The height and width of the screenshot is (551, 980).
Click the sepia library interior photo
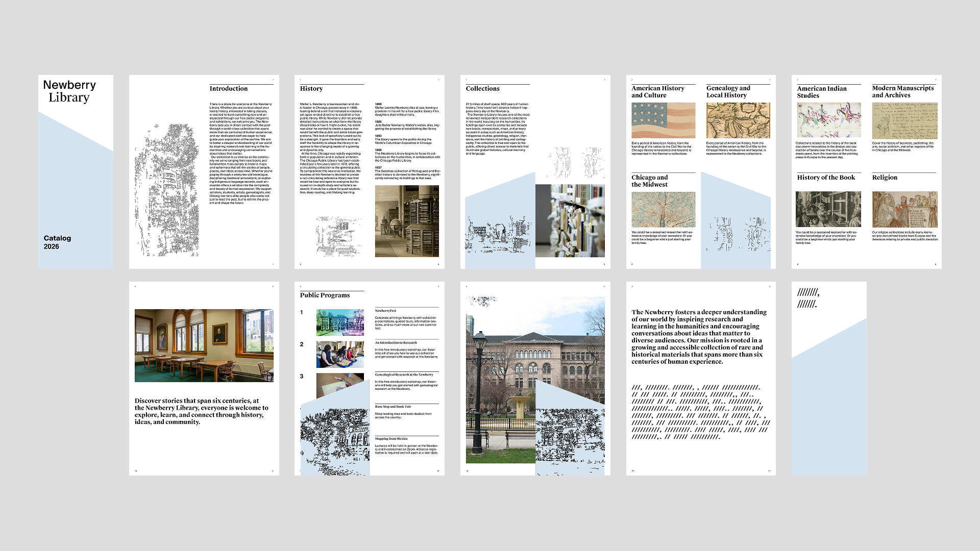(x=407, y=221)
